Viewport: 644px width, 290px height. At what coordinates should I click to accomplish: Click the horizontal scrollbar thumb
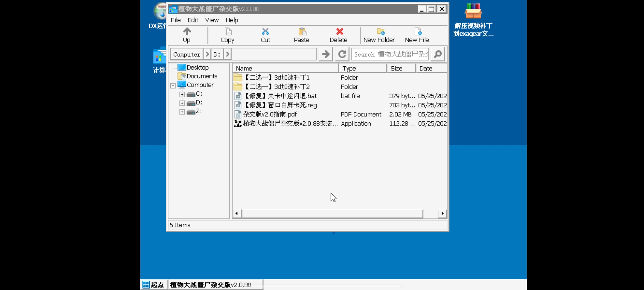(332, 213)
